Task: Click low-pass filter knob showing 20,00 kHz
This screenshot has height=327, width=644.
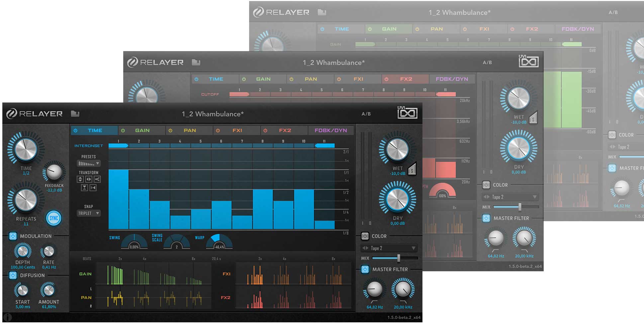Action: (403, 290)
